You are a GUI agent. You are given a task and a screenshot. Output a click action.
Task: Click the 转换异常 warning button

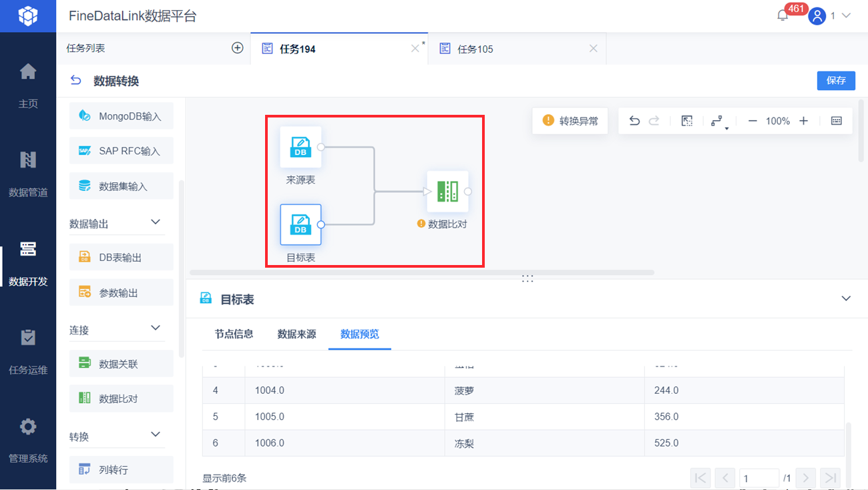click(x=570, y=121)
